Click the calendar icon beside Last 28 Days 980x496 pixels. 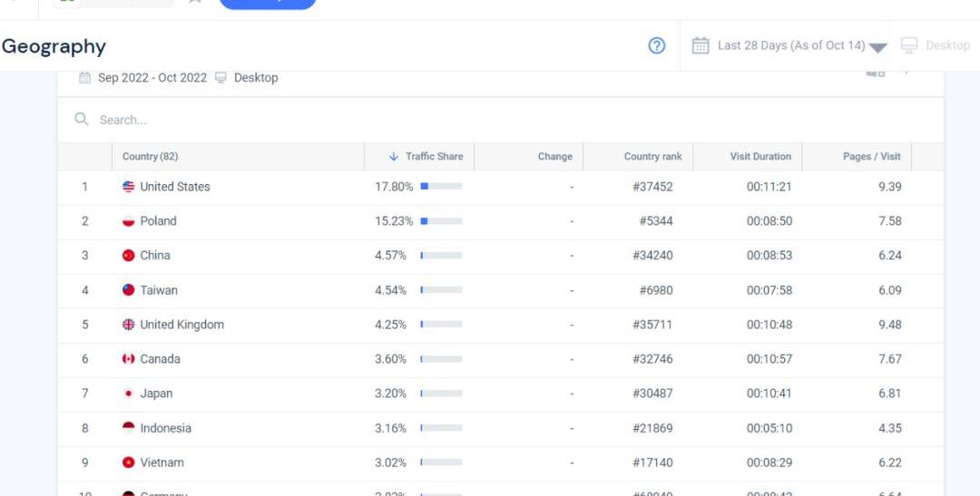[x=700, y=45]
